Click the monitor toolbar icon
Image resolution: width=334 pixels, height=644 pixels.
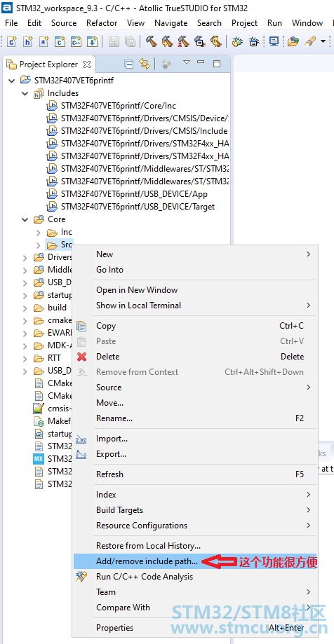[274, 41]
